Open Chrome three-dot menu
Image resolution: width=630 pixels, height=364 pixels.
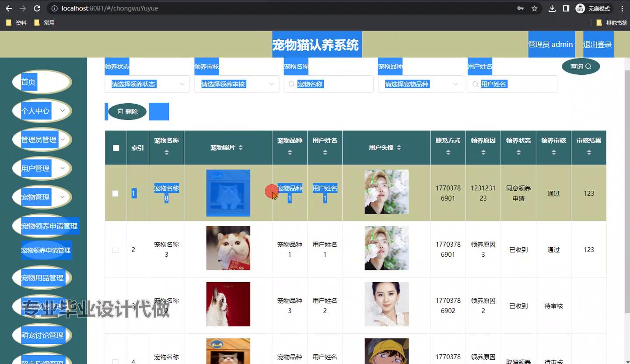click(622, 8)
